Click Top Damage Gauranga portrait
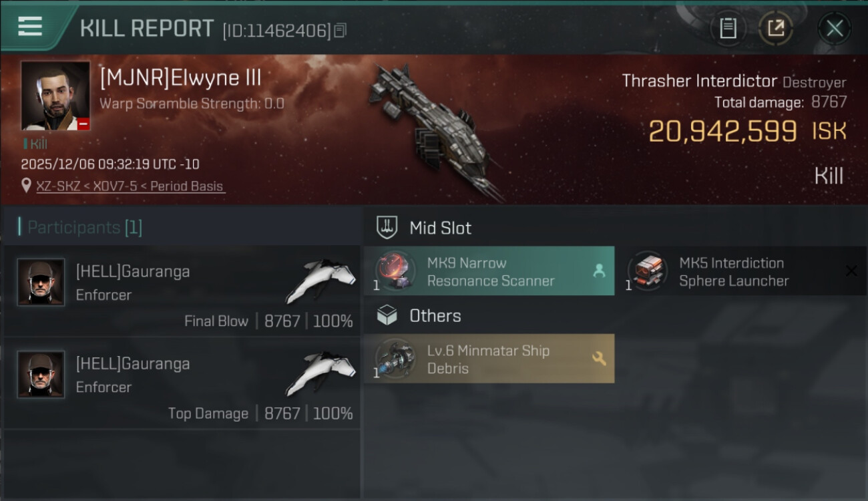This screenshot has height=501, width=868. pyautogui.click(x=41, y=375)
